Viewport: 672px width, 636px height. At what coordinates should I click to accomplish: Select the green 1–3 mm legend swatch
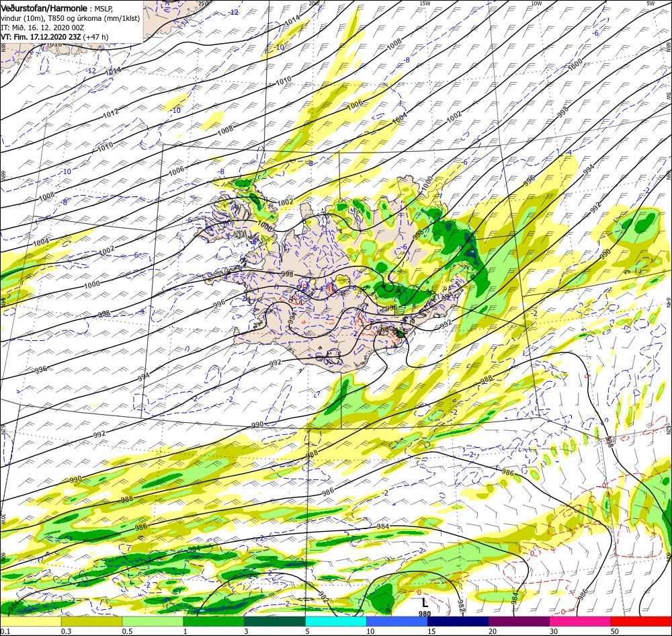pyautogui.click(x=214, y=621)
